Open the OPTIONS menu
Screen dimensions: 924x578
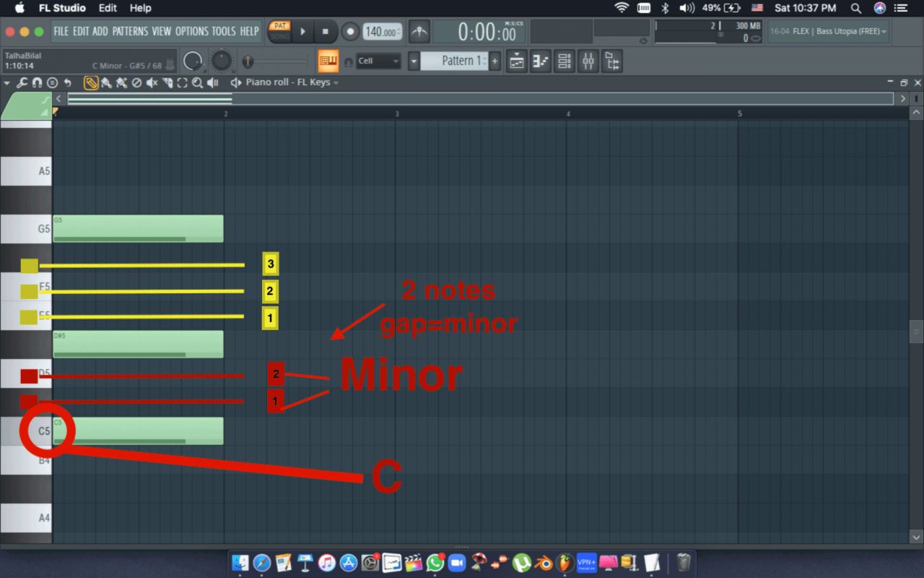coord(192,31)
